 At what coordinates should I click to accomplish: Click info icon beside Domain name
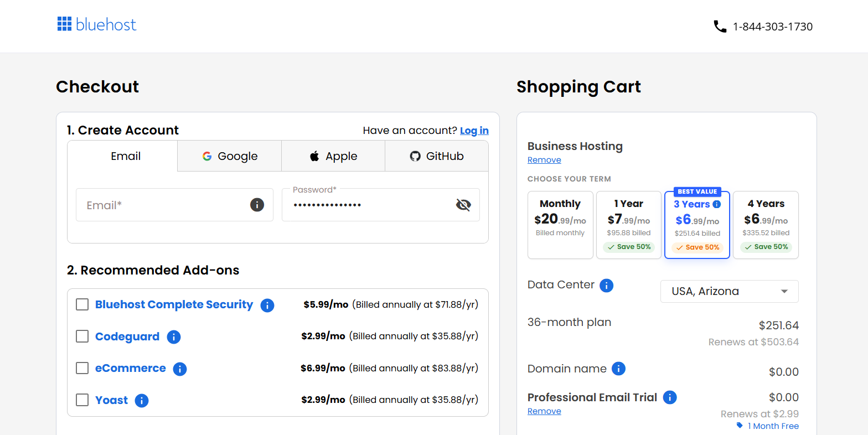point(618,369)
